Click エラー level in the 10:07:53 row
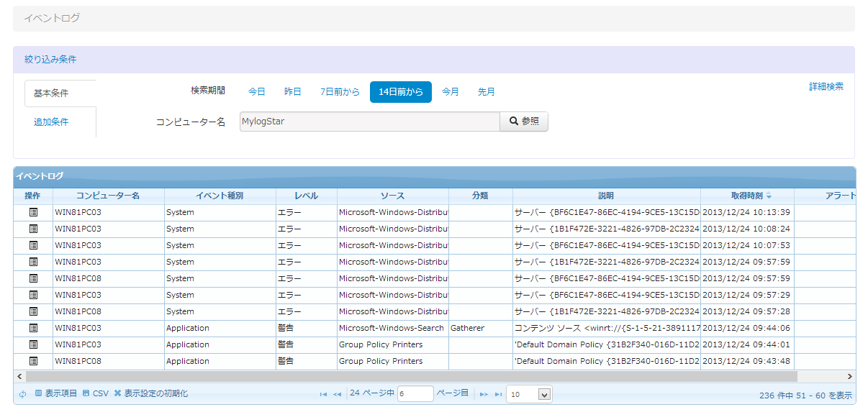Screen dimensions: 868x407 click(x=306, y=245)
